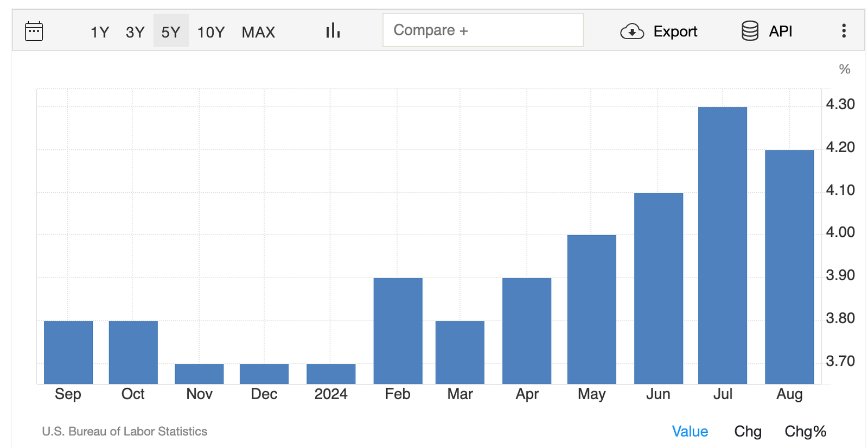This screenshot has height=448, width=868.
Task: Click the U.S. Bureau of Labor Statistics source
Action: 125,431
